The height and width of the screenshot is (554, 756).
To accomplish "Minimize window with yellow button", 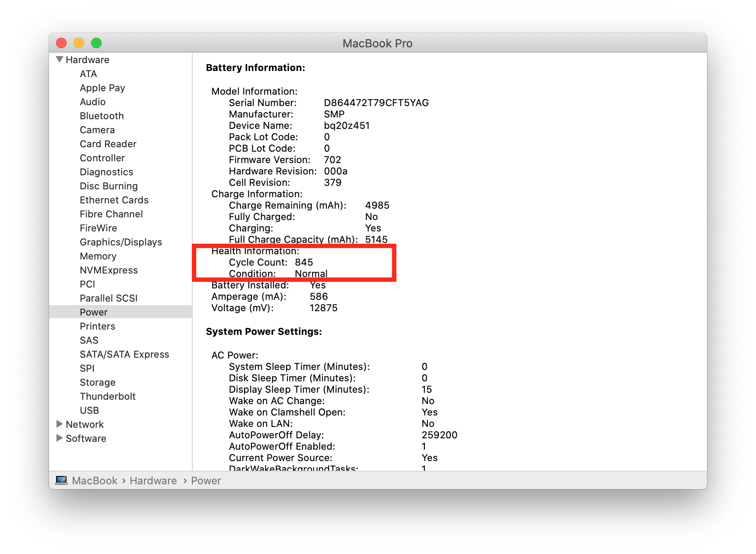I will [79, 43].
